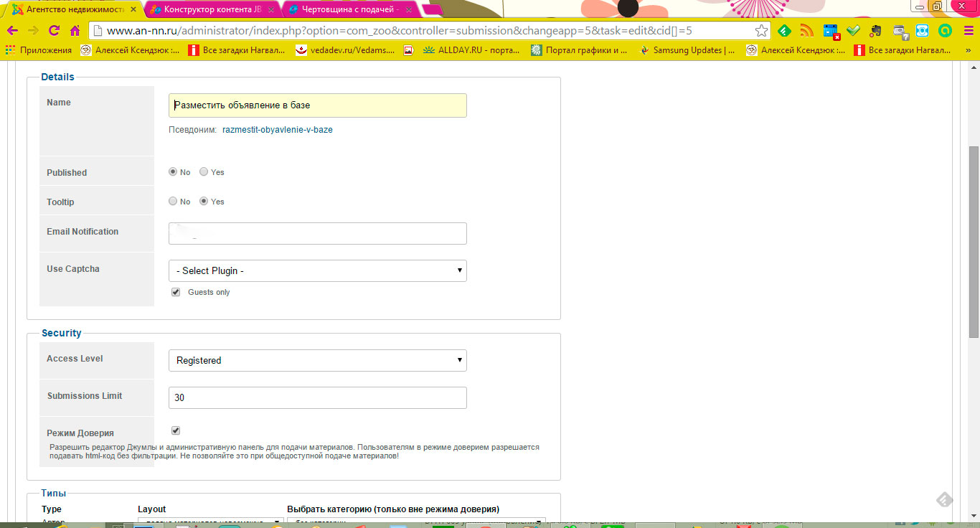Reload the page with the refresh icon
This screenshot has width=980, height=528.
pos(55,31)
